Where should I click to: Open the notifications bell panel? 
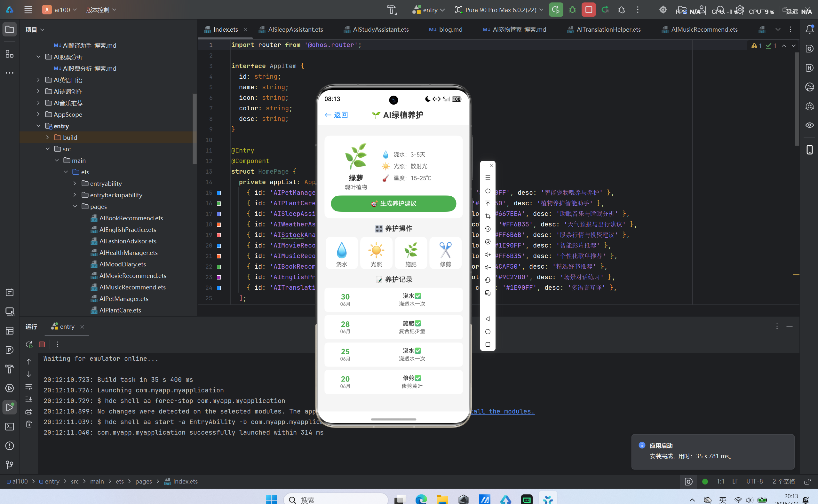click(809, 29)
